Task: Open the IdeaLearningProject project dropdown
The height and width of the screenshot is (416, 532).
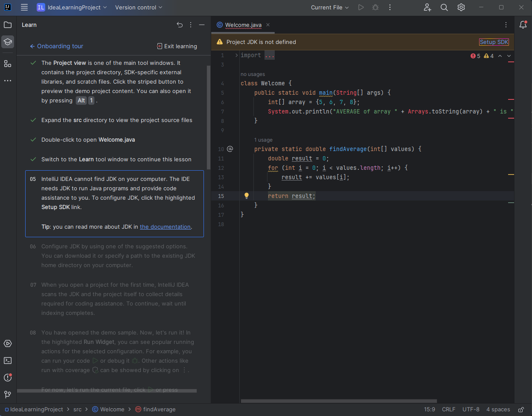Action: pyautogui.click(x=72, y=7)
